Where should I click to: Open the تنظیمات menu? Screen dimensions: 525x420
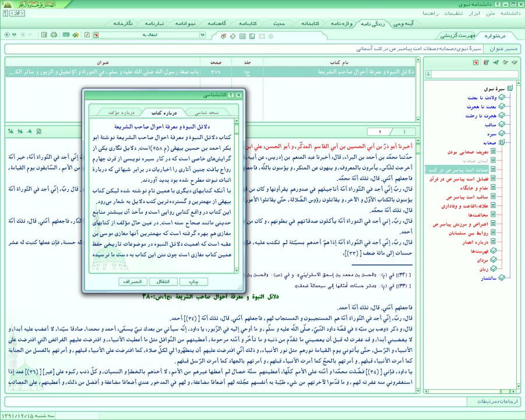[x=453, y=13]
